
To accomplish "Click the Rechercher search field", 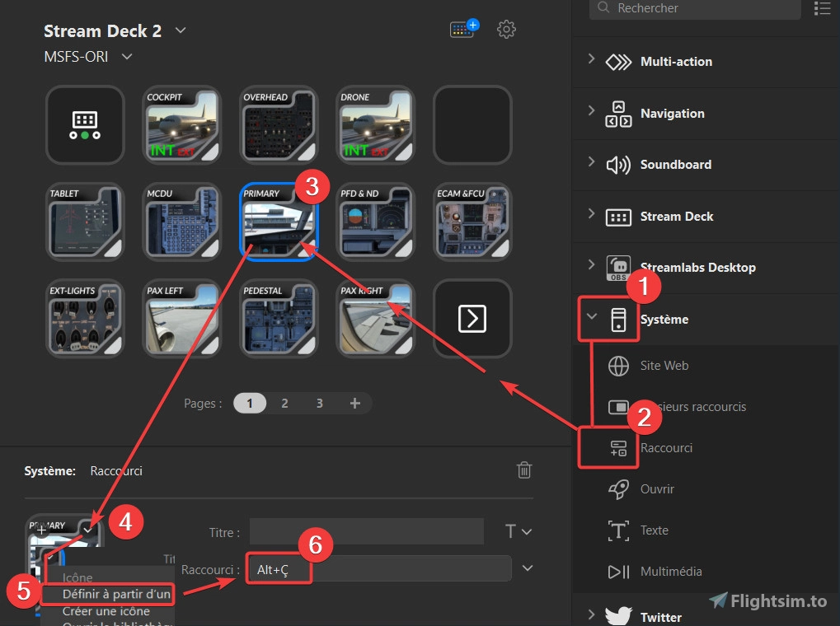I will click(694, 9).
